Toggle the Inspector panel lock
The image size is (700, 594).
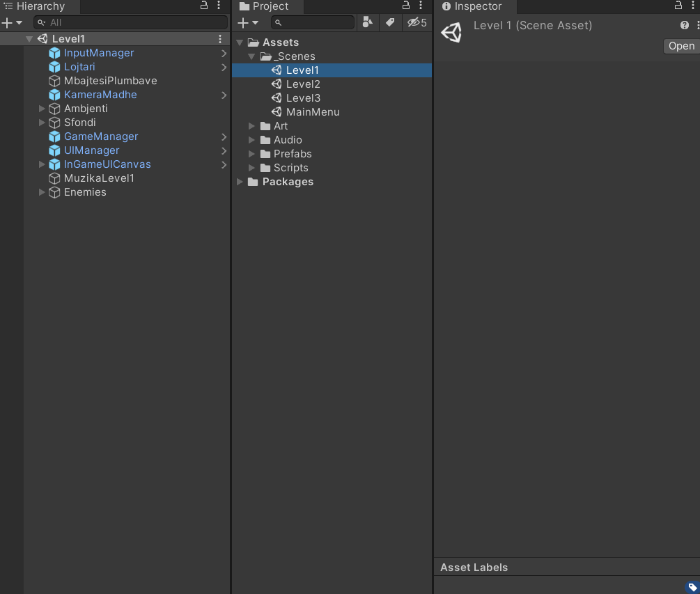[678, 6]
